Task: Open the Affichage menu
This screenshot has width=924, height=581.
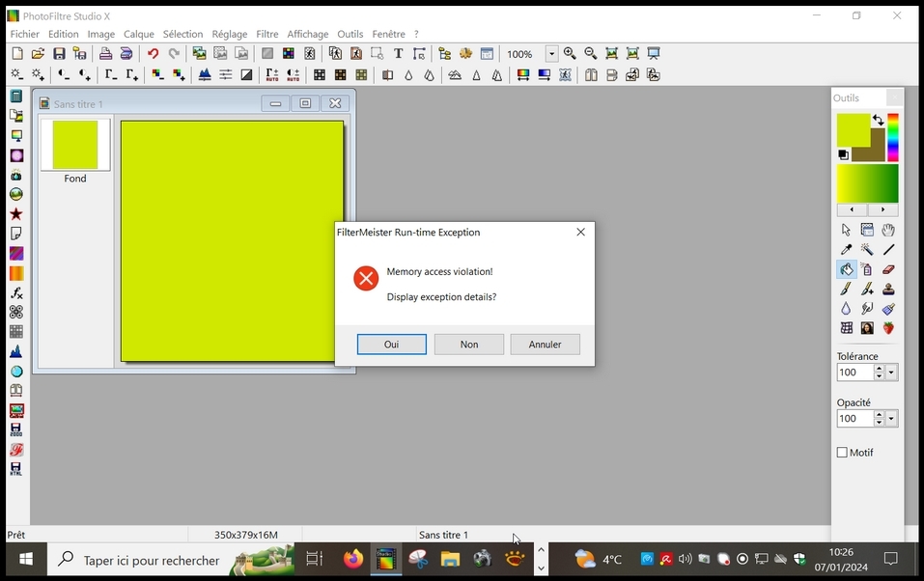Action: pyautogui.click(x=308, y=34)
